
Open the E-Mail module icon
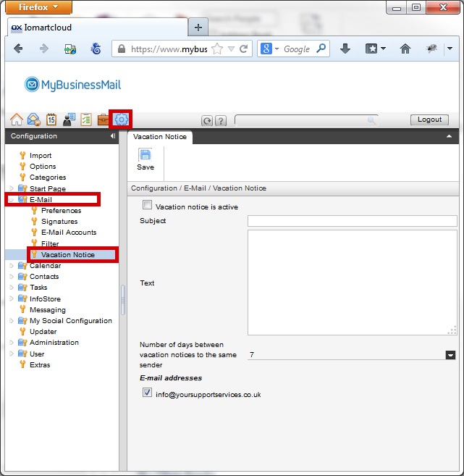33,120
